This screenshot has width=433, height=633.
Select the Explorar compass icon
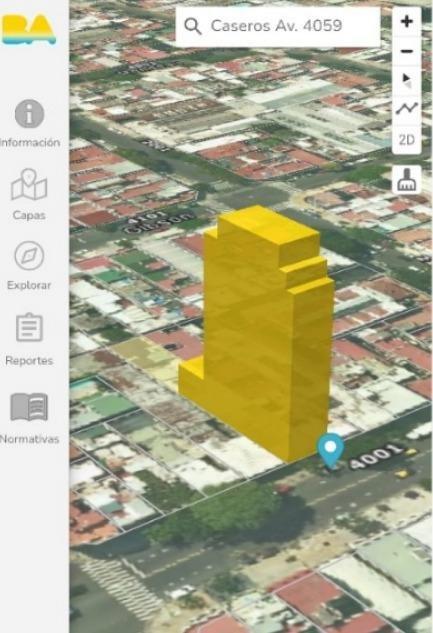[x=29, y=256]
